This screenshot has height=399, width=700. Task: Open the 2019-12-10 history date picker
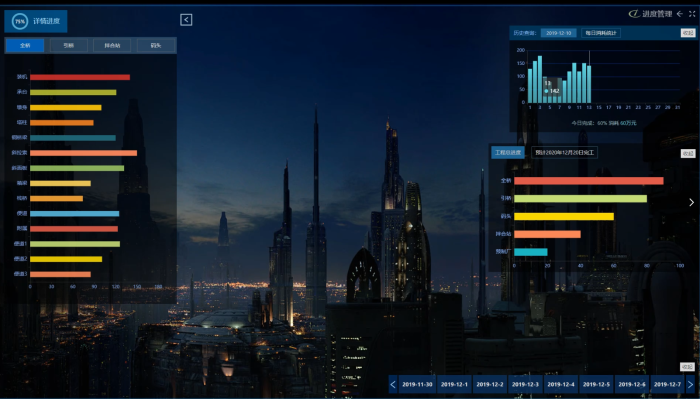click(558, 33)
